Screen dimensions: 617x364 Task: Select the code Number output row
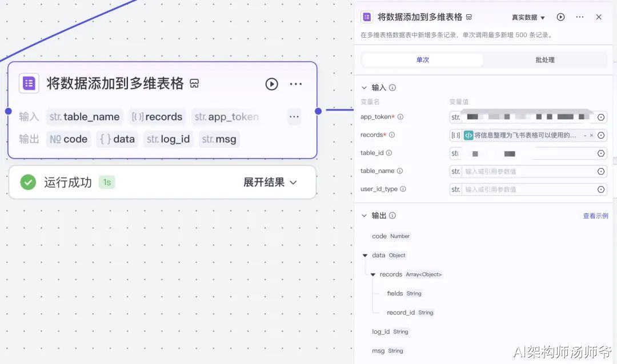click(x=391, y=236)
